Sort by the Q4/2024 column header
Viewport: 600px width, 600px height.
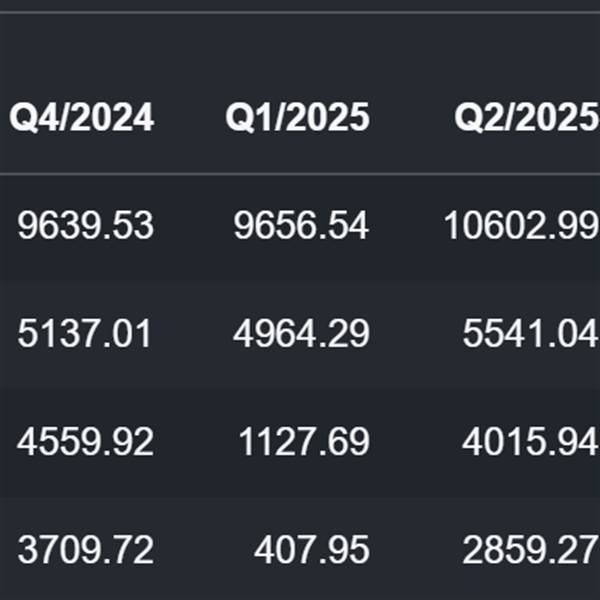pos(82,118)
